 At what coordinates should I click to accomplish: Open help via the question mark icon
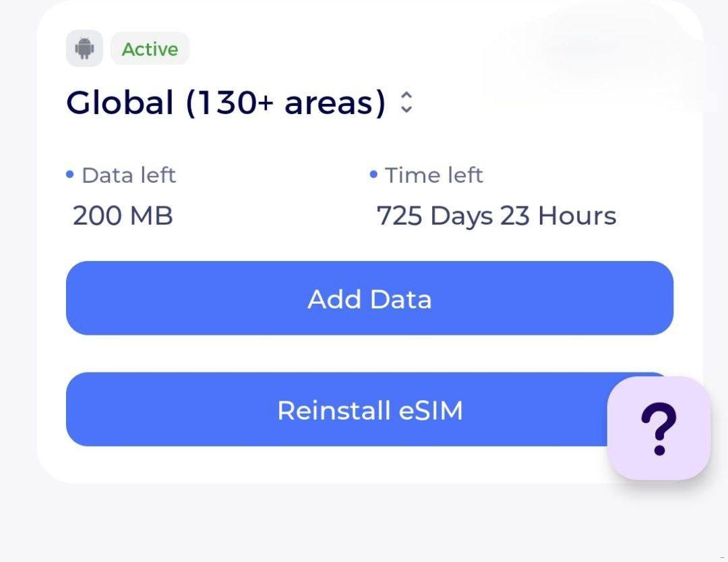point(659,428)
